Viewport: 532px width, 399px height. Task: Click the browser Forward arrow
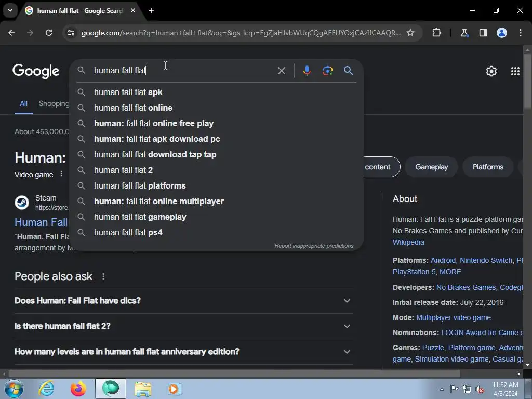30,33
